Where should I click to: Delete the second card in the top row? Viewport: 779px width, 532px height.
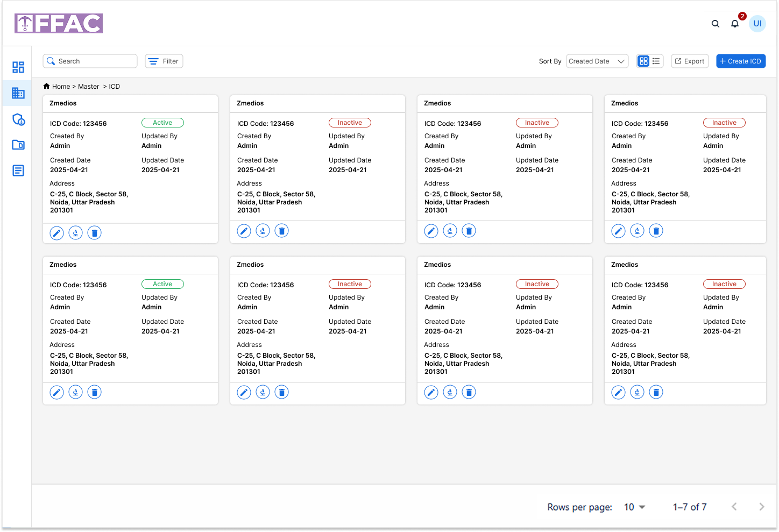(282, 231)
